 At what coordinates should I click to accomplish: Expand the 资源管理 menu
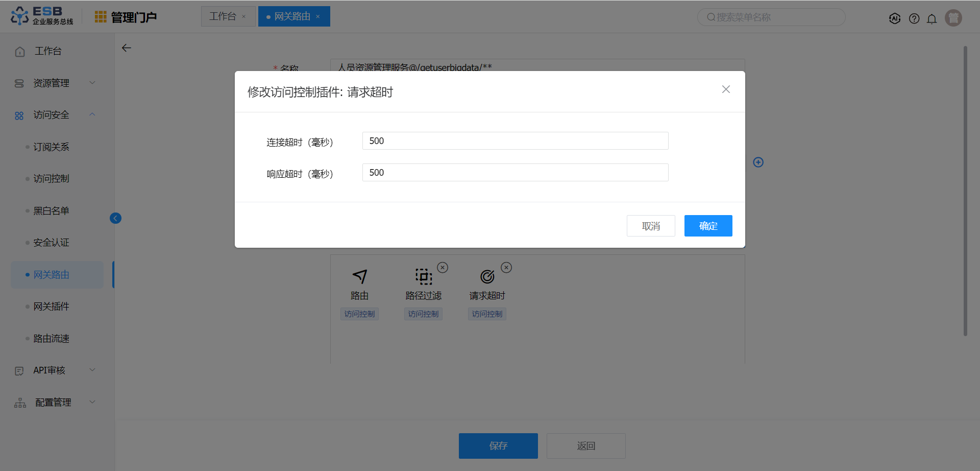[57, 83]
